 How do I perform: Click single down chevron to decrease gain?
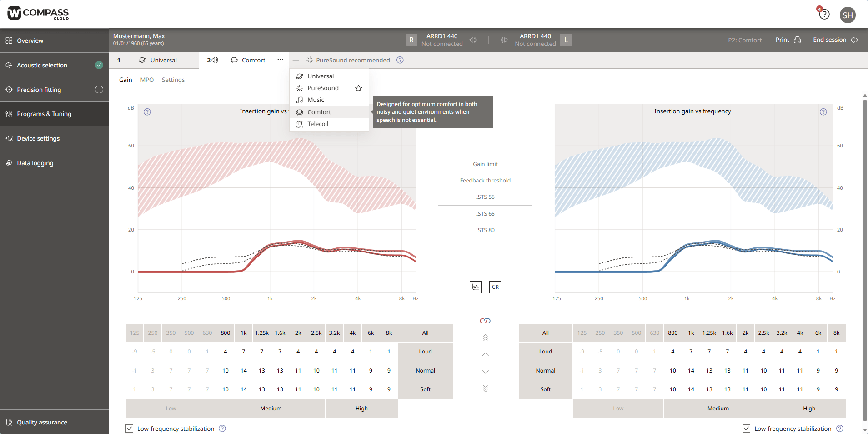pyautogui.click(x=485, y=372)
